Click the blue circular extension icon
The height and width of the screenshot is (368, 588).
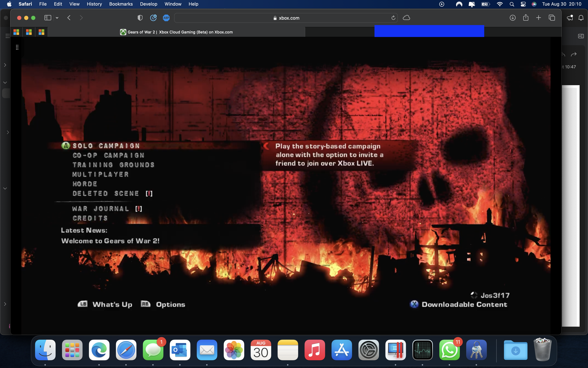(x=153, y=18)
